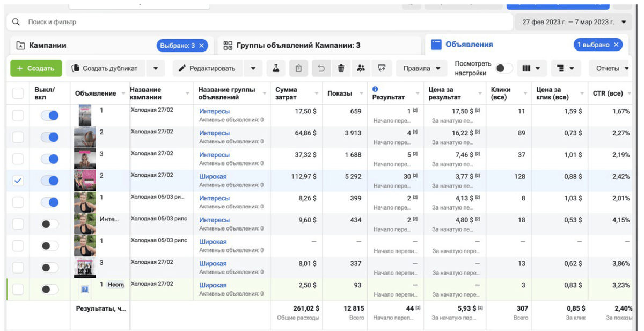Open the columns layout dropdown
Screen dimensions: 644x331
pyautogui.click(x=531, y=68)
